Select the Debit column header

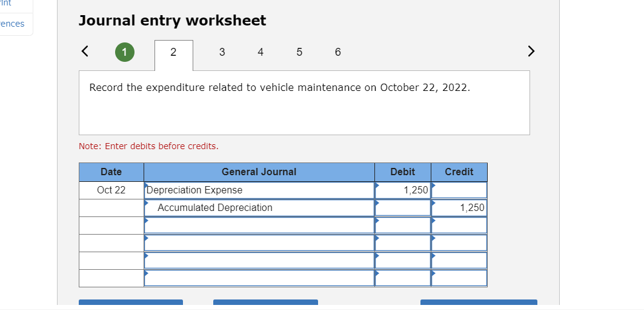coord(402,172)
